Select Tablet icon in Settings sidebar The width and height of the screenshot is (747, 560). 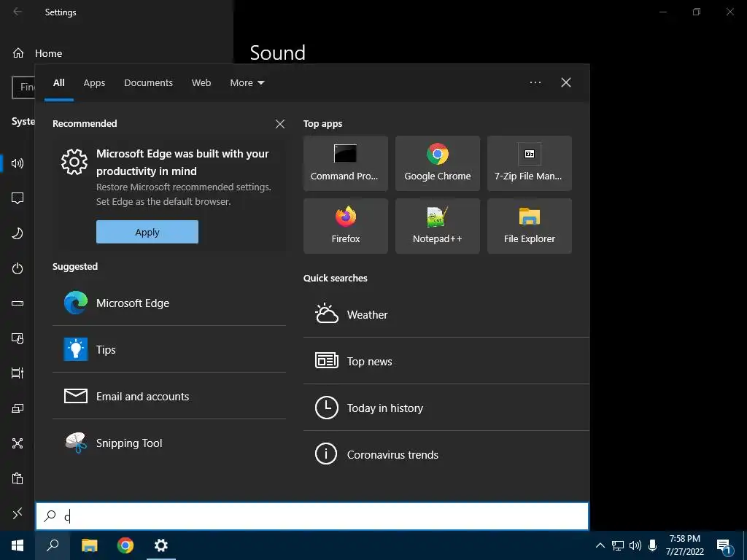pyautogui.click(x=18, y=338)
